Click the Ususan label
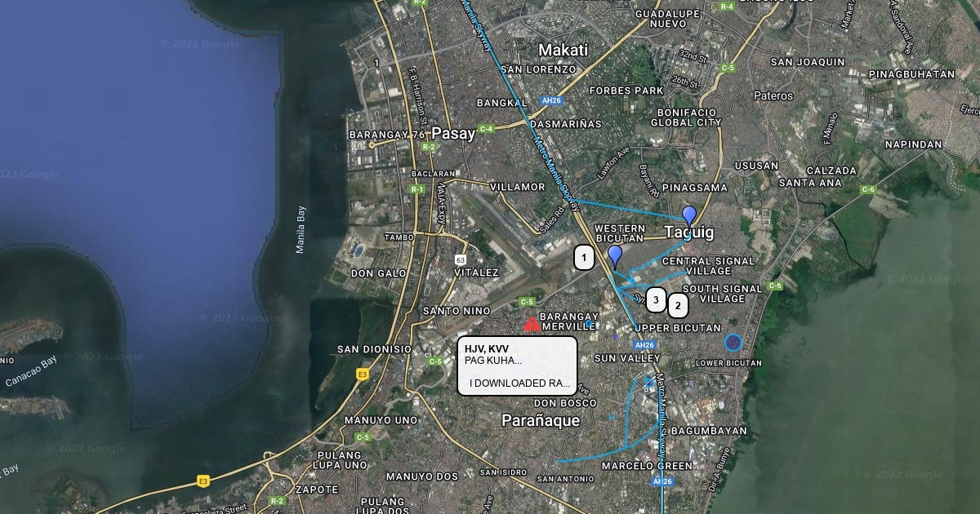 click(756, 166)
